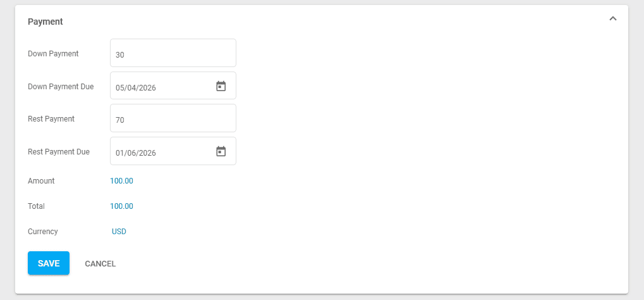Click the "Currency" row label
Image resolution: width=644 pixels, height=300 pixels.
click(x=43, y=232)
